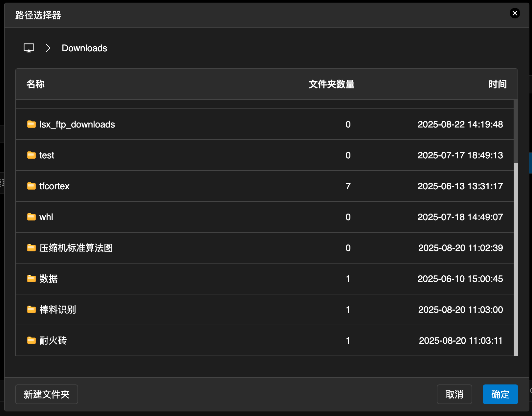The image size is (532, 416).
Task: Click the whl folder icon
Action: tap(32, 217)
